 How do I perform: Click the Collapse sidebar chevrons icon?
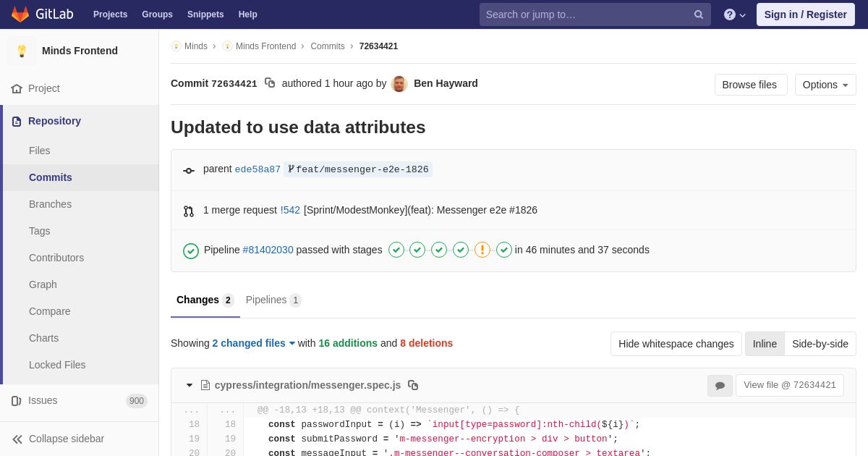click(17, 439)
